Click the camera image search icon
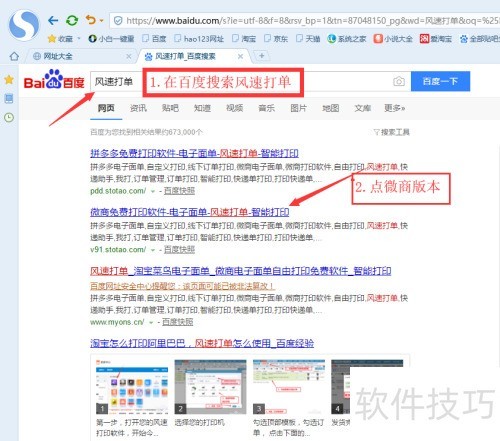The image size is (500, 441). [399, 81]
